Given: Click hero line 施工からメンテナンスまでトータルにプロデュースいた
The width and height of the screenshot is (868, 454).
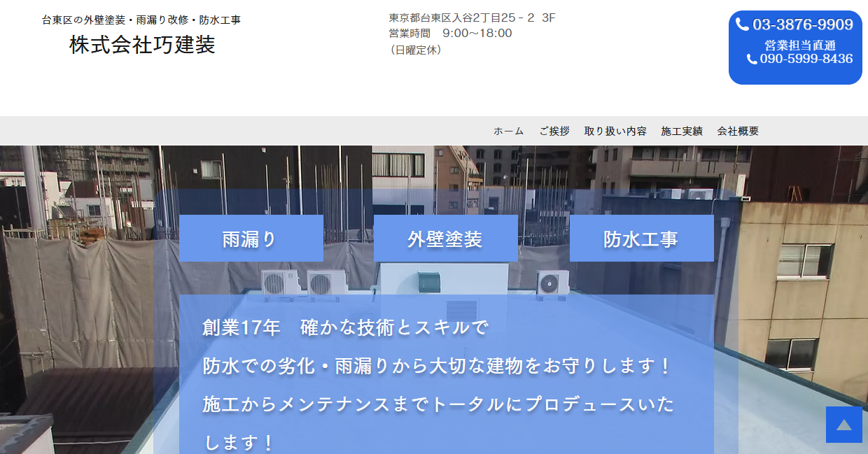Looking at the screenshot, I should (439, 404).
